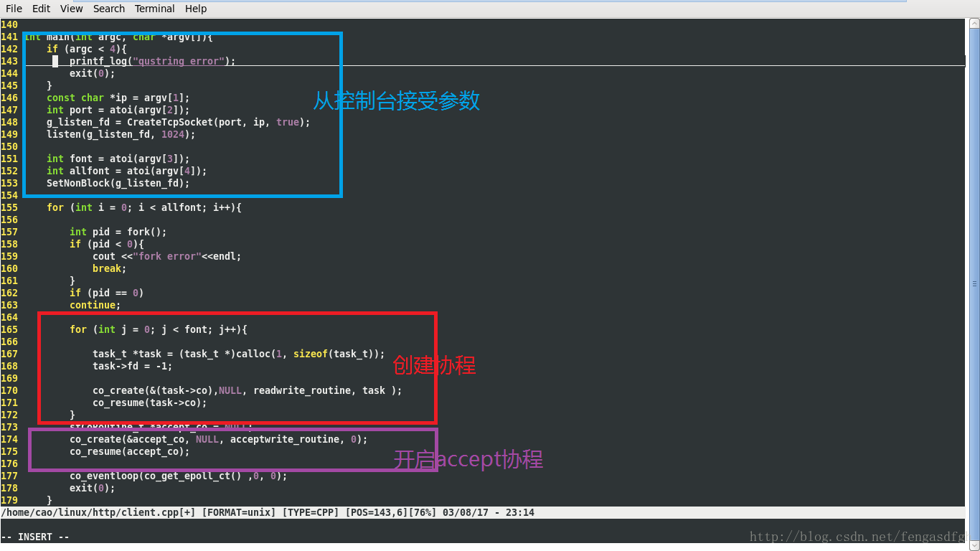Click the [POS=143,6][76%] status entry

(391, 513)
